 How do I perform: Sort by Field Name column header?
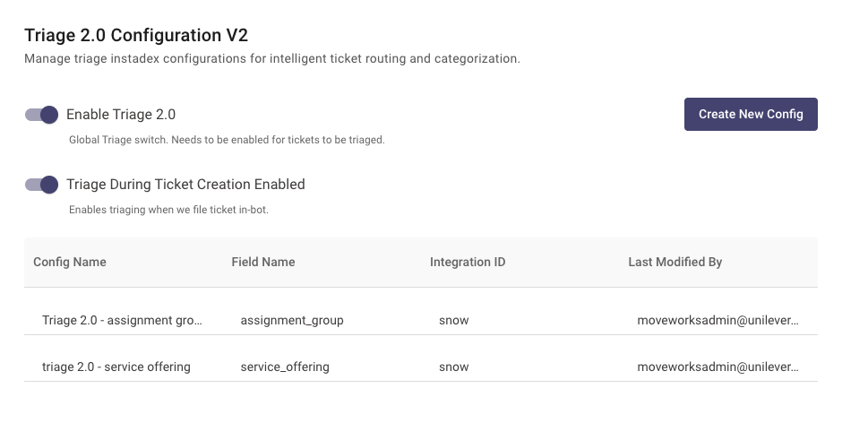(263, 262)
